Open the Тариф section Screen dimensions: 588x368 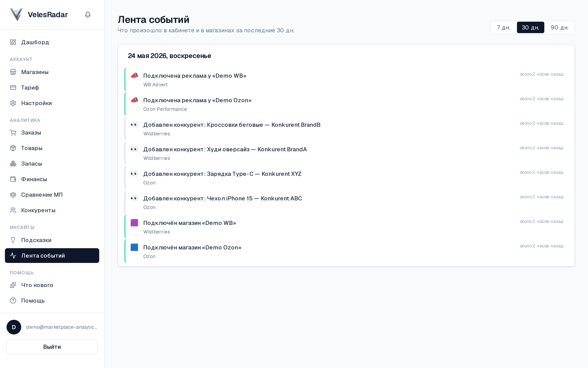click(x=52, y=87)
